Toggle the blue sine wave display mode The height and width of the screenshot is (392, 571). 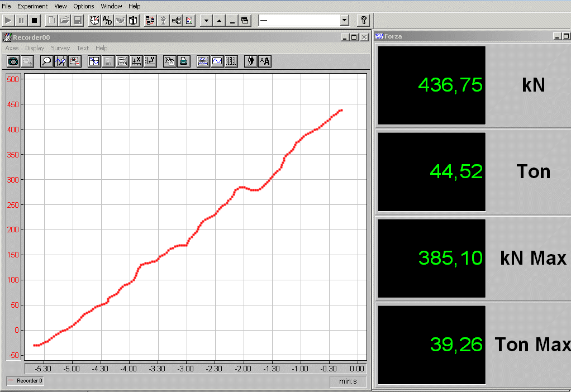pyautogui.click(x=217, y=61)
